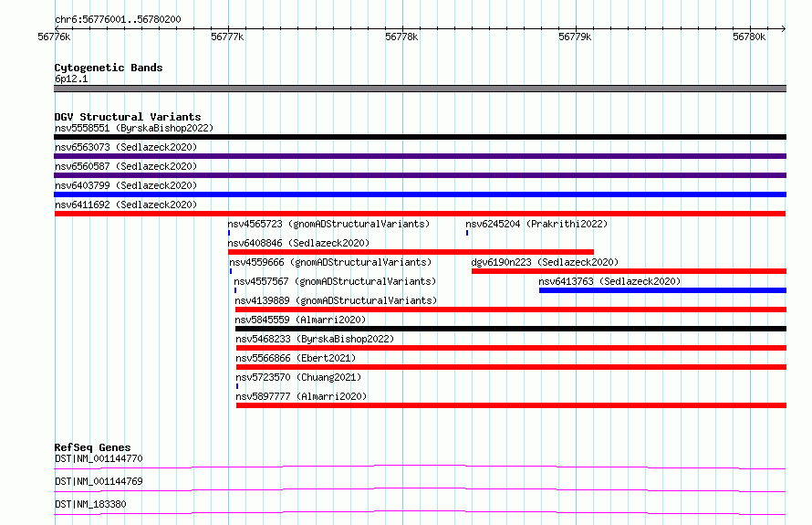812x525 pixels.
Task: Click the 56779k ruler tick label
Action: (575, 37)
